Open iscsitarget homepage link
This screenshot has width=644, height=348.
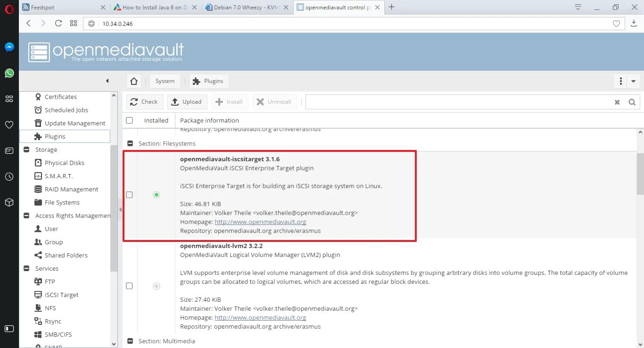click(x=260, y=222)
